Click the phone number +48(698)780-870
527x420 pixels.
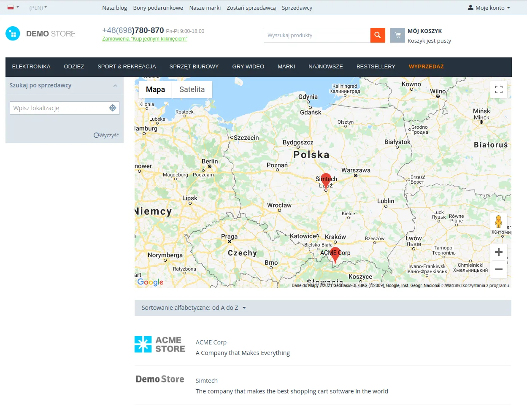tap(133, 30)
